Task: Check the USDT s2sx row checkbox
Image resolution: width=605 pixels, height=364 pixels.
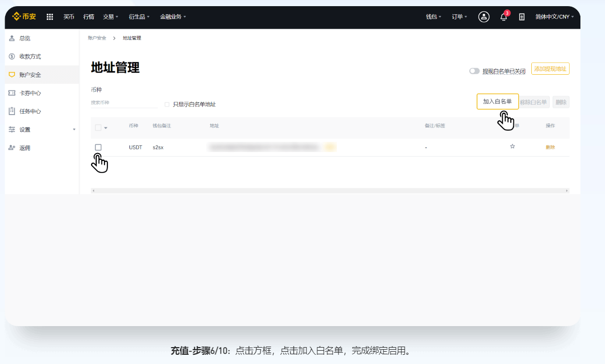Action: tap(98, 147)
